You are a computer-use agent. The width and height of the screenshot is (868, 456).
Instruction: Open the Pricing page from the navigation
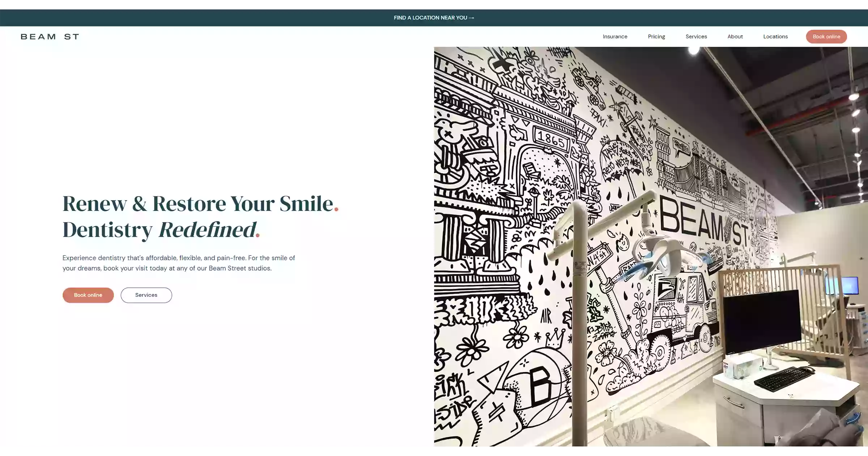point(656,37)
